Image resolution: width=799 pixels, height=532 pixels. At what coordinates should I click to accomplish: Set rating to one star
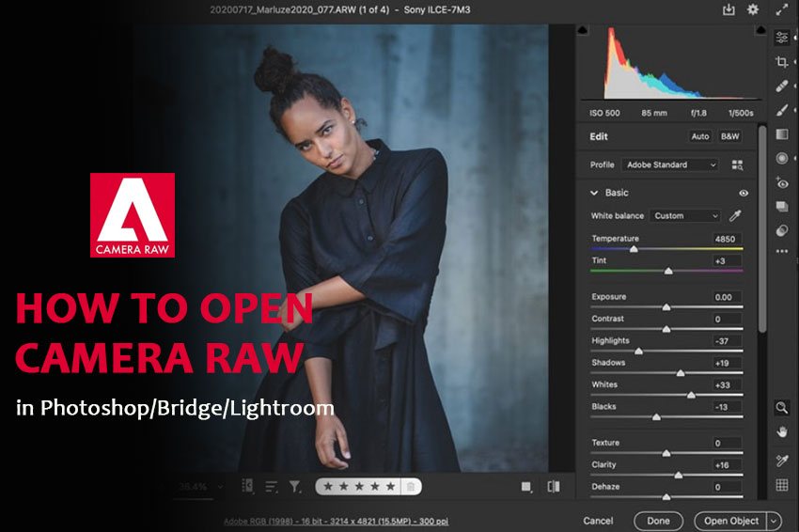[328, 487]
